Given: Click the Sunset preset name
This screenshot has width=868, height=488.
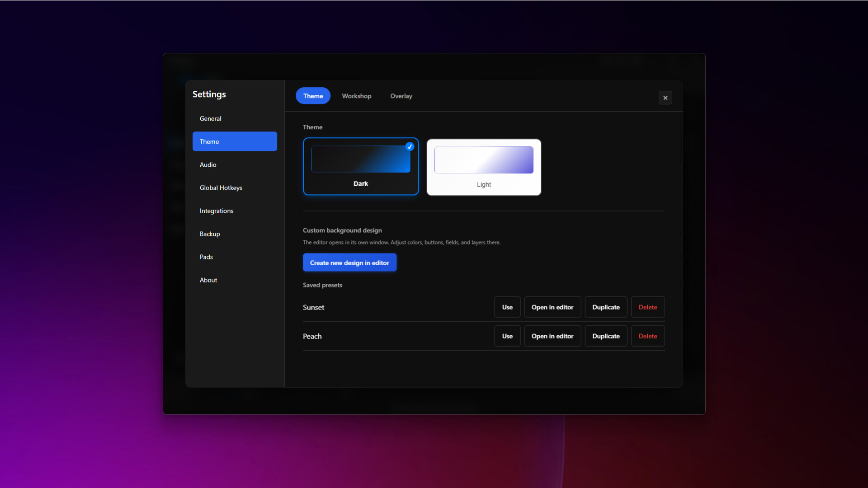Looking at the screenshot, I should pos(313,307).
